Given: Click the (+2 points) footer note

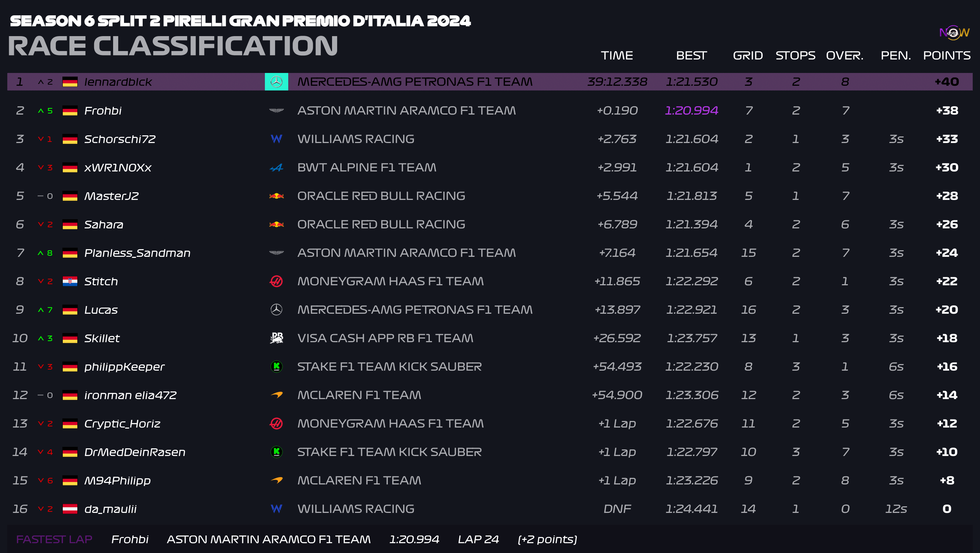Looking at the screenshot, I should [547, 539].
